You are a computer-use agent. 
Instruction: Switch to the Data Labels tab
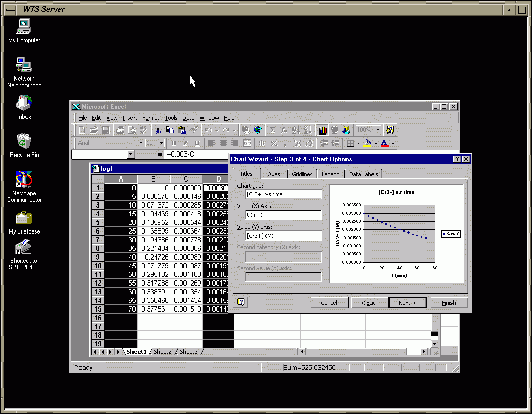tap(363, 174)
